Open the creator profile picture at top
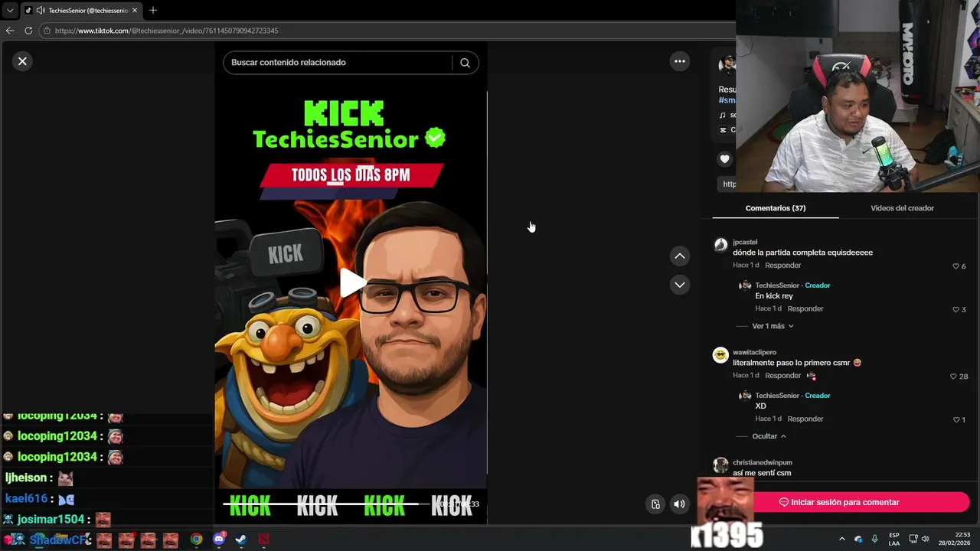The width and height of the screenshot is (980, 551). click(727, 64)
